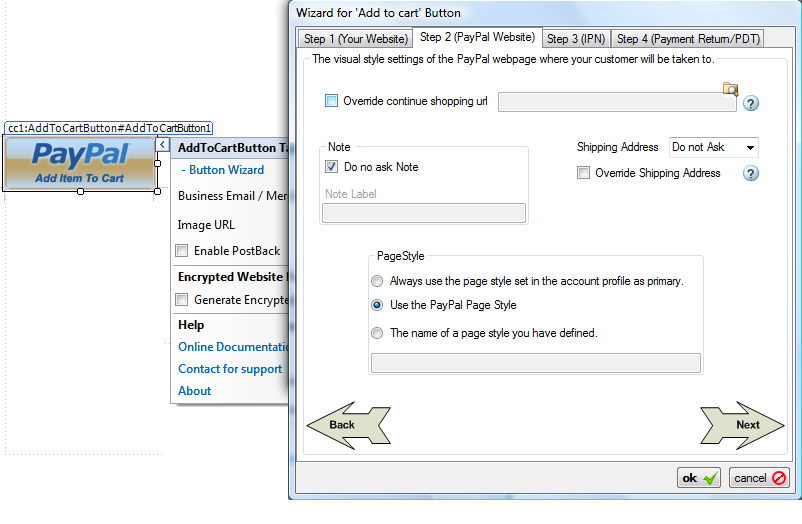Click the cancel button
The height and width of the screenshot is (524, 802).
pos(759,478)
